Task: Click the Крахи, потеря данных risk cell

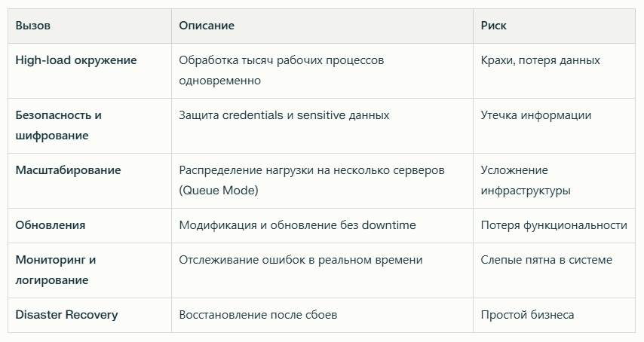Action: click(x=554, y=71)
